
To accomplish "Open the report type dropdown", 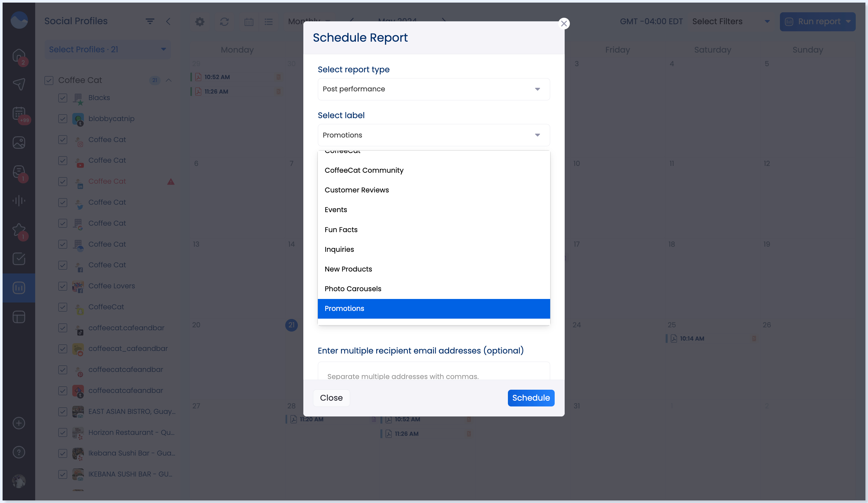I will tap(433, 89).
